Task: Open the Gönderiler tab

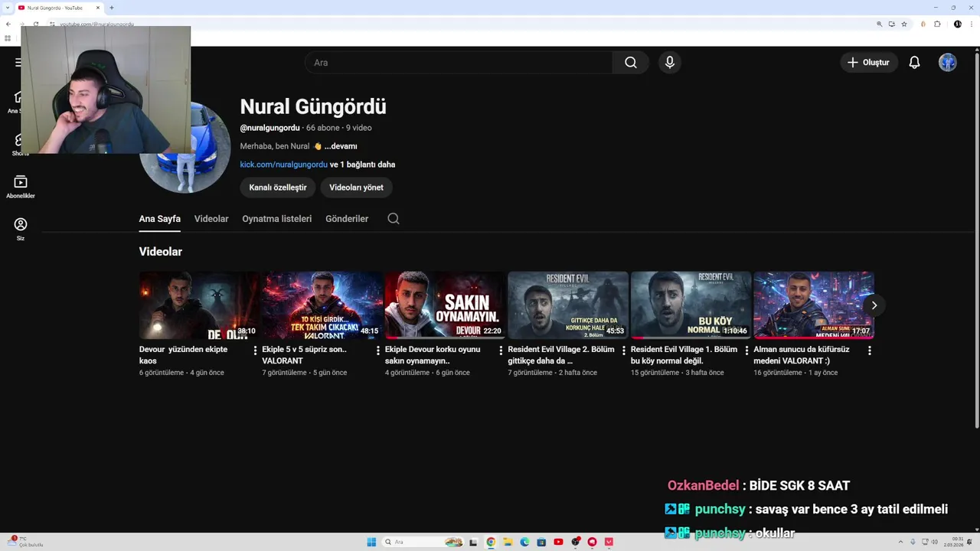Action: 347,219
